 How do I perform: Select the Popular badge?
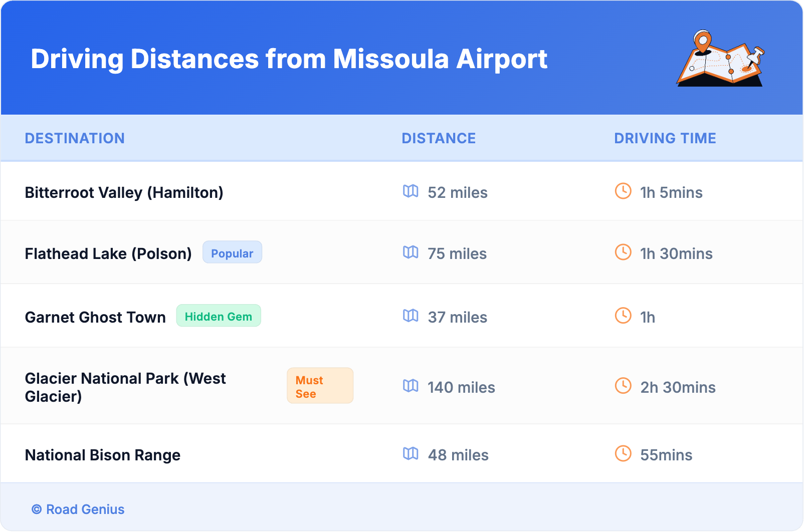click(x=232, y=252)
